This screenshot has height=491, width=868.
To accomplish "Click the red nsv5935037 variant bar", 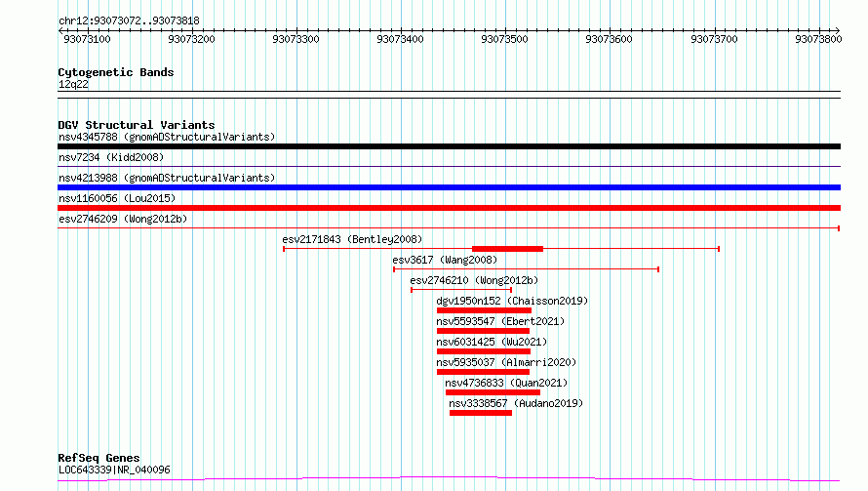I will (484, 372).
